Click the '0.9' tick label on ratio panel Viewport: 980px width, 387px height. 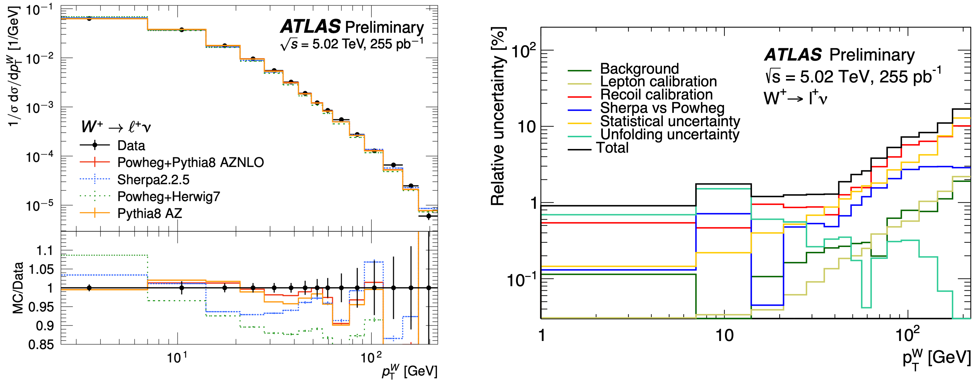tap(45, 326)
